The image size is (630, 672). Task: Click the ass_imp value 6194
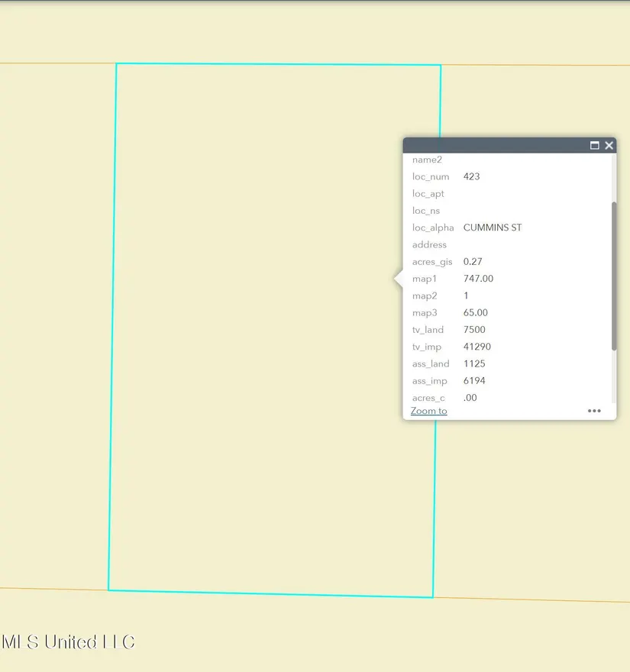474,381
